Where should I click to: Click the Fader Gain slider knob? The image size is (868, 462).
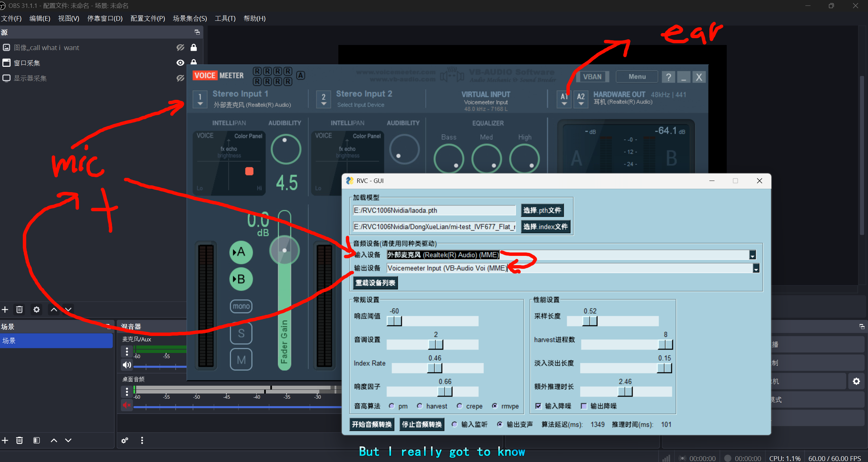(284, 250)
